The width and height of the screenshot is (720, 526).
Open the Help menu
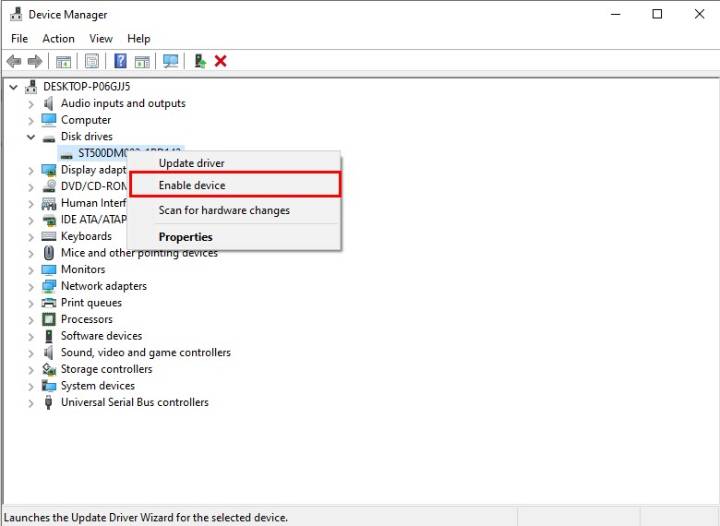point(139,39)
